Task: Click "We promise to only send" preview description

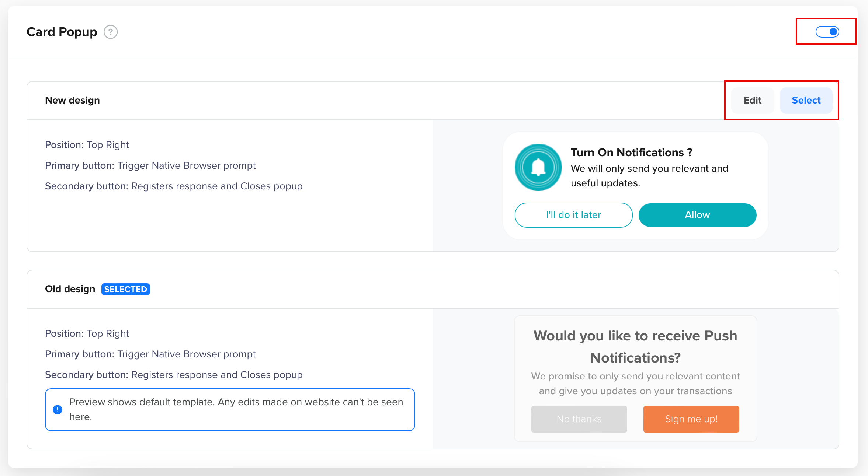Action: tap(635, 384)
